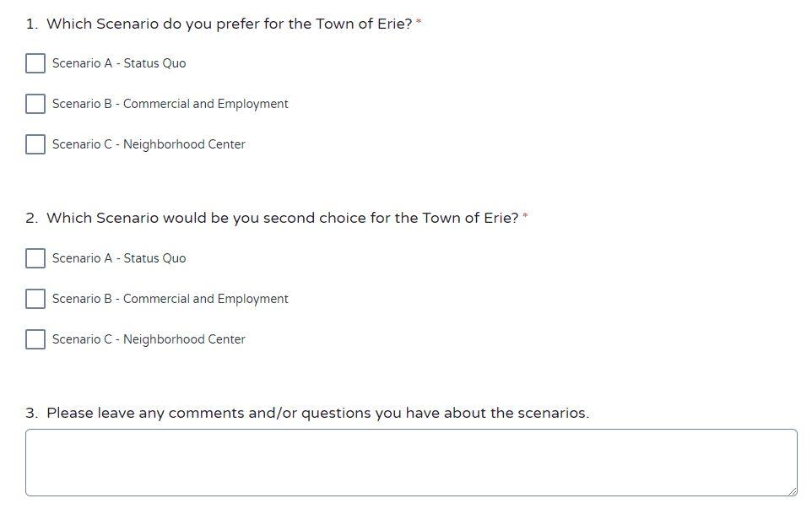Click 'Commercial and Employment' label text in question 2
The image size is (812, 509).
click(206, 299)
